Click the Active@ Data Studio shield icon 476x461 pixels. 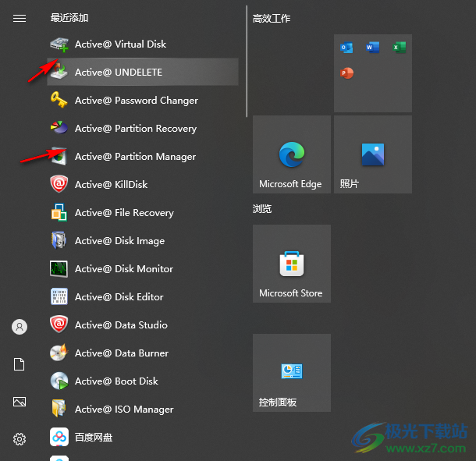coord(59,324)
